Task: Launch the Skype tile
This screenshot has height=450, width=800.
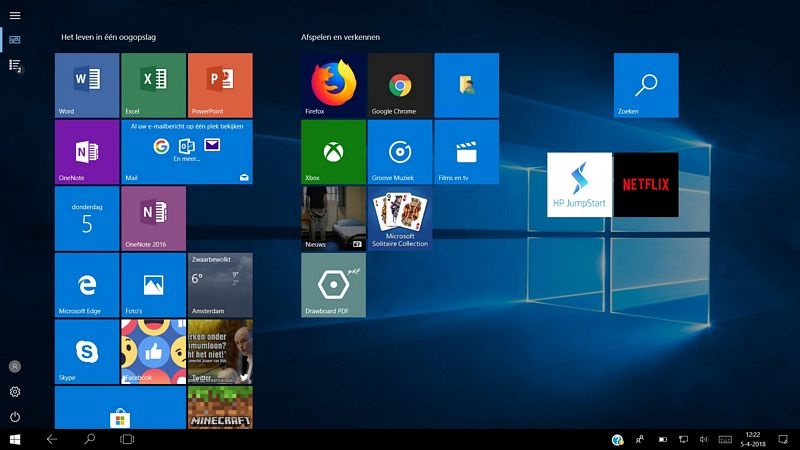Action: point(87,352)
